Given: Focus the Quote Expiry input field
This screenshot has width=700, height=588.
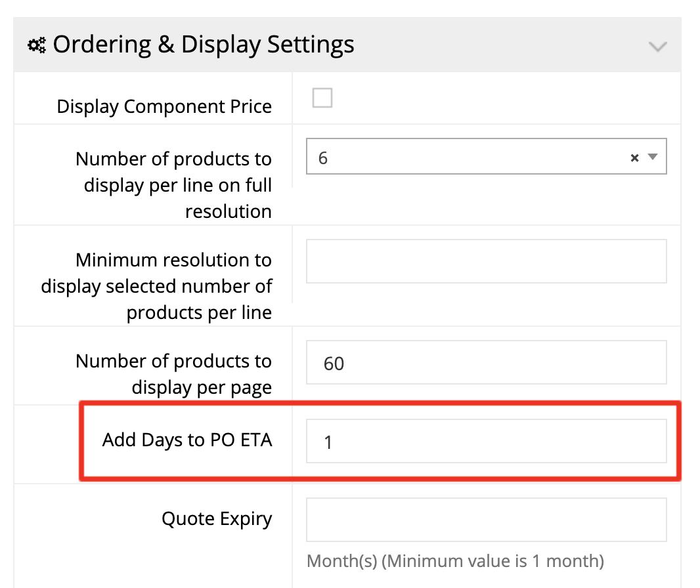Looking at the screenshot, I should coord(486,519).
